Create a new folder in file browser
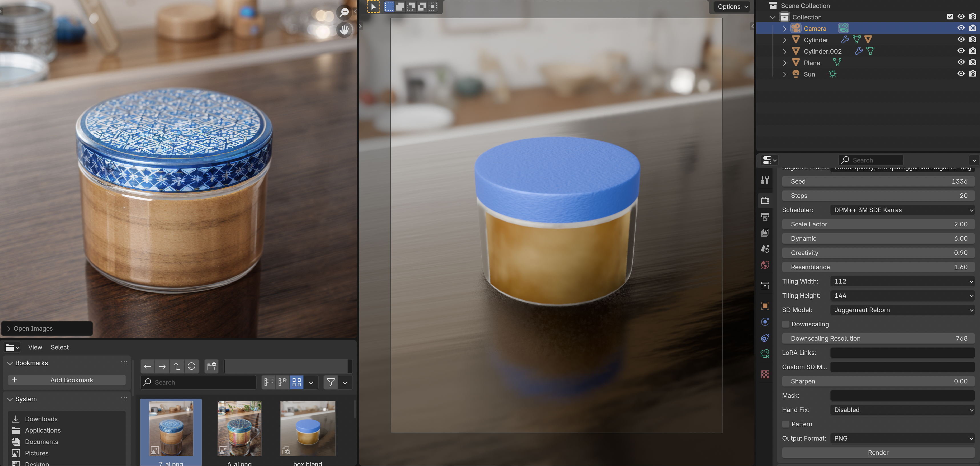 [x=211, y=366]
